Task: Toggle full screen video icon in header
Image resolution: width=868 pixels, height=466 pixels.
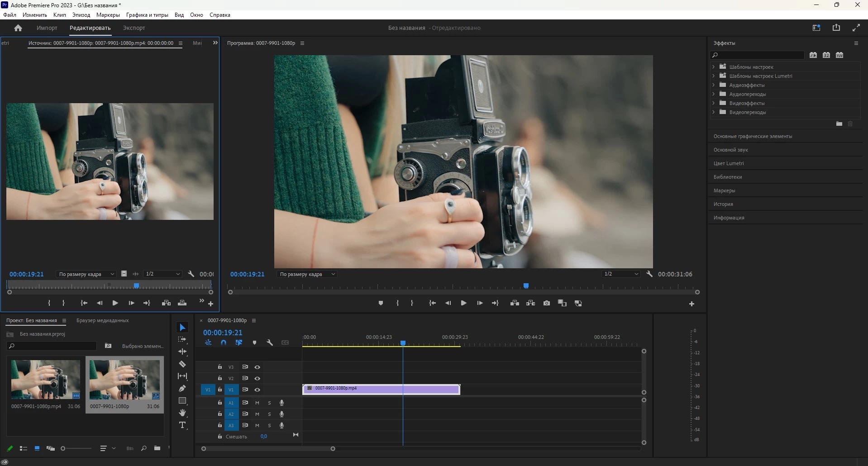Action: pyautogui.click(x=856, y=28)
